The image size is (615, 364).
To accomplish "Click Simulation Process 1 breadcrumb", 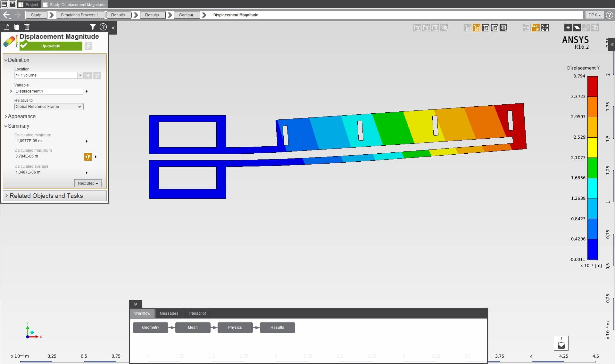I will click(80, 15).
